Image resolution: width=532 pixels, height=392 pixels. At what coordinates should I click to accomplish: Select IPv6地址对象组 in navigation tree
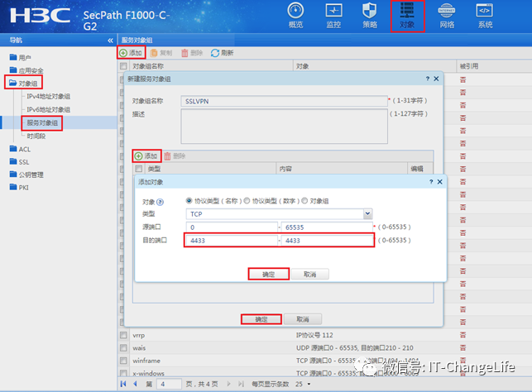point(49,109)
